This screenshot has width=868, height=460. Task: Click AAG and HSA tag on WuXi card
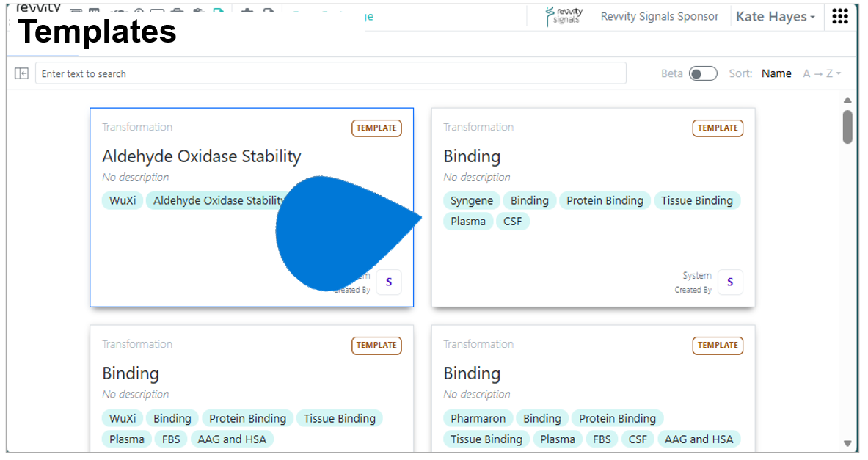tap(232, 439)
